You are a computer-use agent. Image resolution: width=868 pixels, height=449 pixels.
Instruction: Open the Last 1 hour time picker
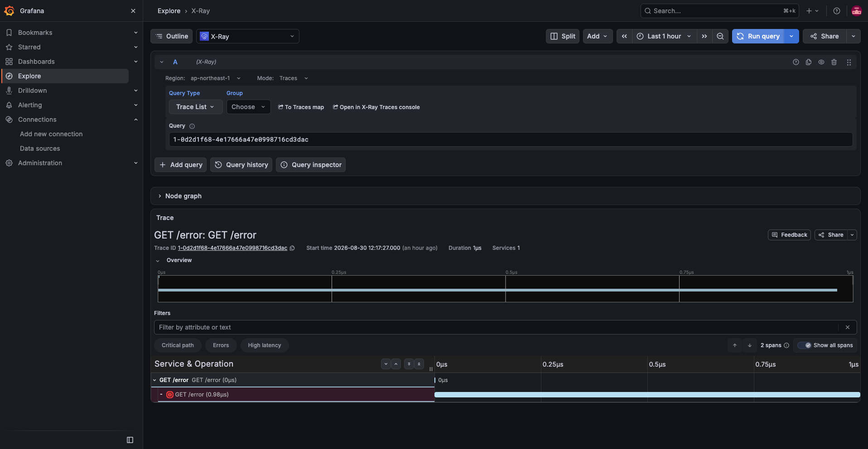pyautogui.click(x=664, y=36)
